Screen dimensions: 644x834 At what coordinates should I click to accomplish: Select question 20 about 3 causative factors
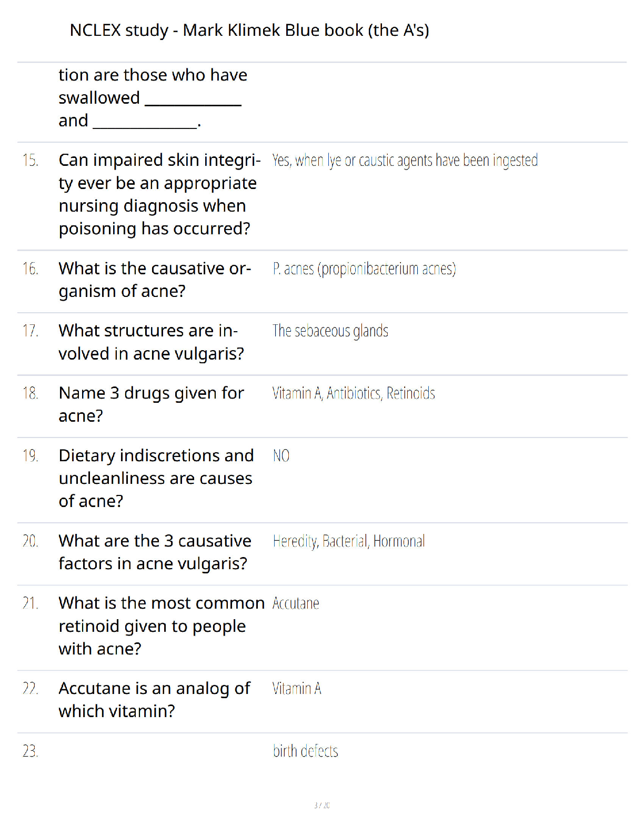155,552
